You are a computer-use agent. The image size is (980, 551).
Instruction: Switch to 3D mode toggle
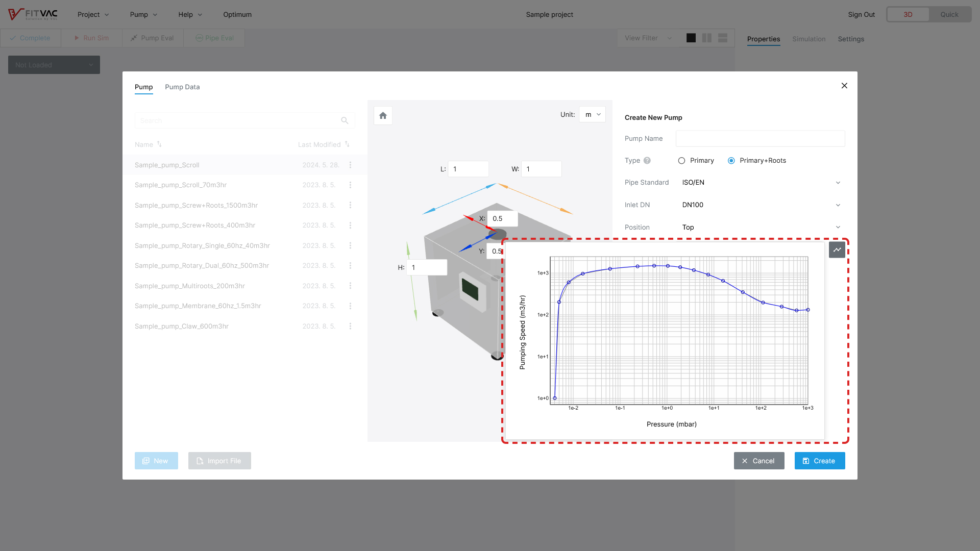pyautogui.click(x=908, y=14)
